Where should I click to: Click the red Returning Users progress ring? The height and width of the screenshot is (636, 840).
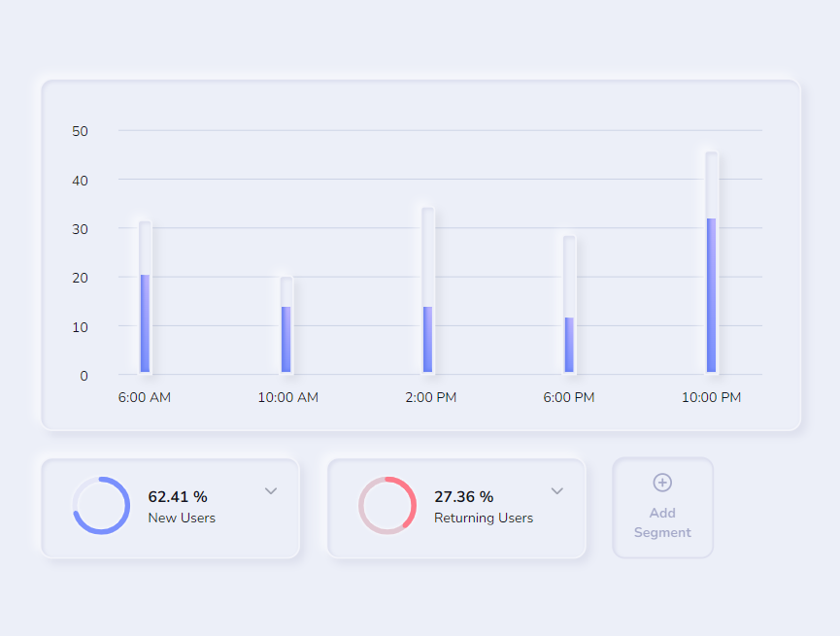387,505
